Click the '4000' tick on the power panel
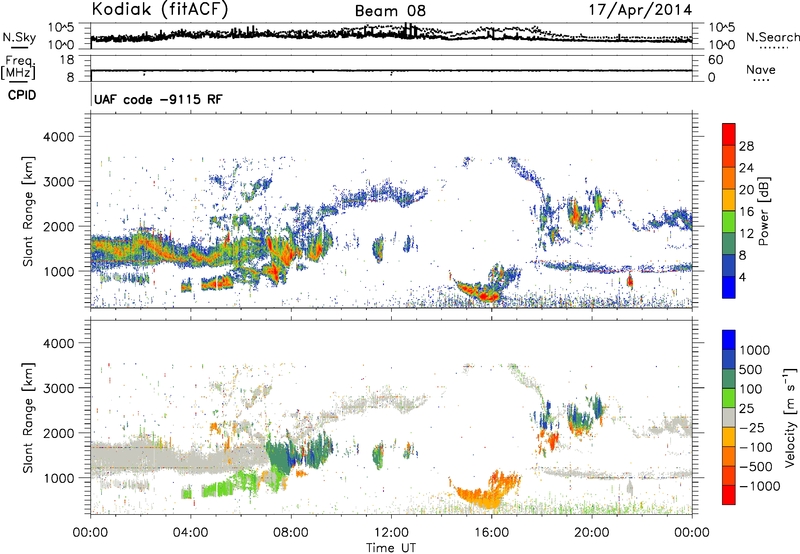This screenshot has width=800, height=554. (59, 137)
